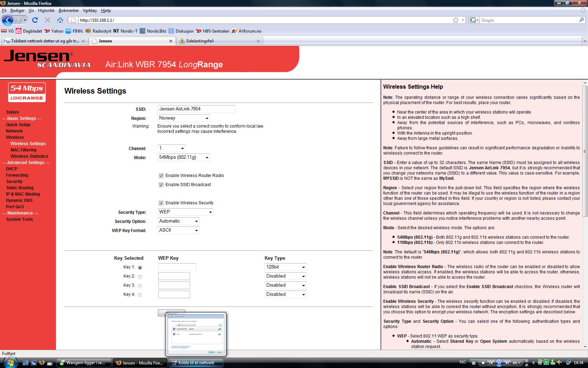Viewport: 588px width, 368px height.
Task: Open Key 1 Key Type dropdown showing 128bit
Action: point(286,267)
